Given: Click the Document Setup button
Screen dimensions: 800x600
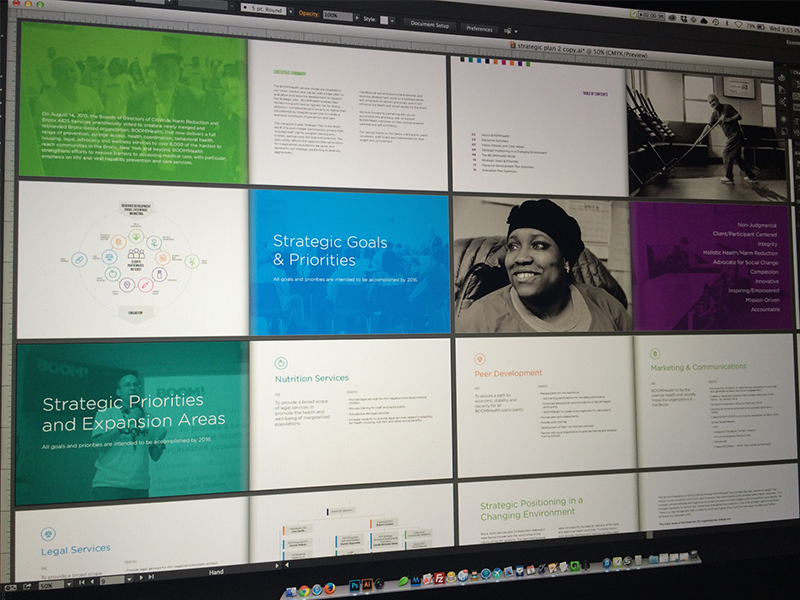Looking at the screenshot, I should (430, 24).
